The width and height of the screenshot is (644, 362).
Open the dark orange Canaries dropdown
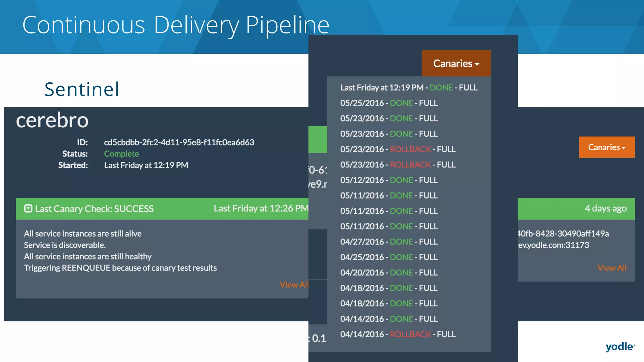coord(456,63)
